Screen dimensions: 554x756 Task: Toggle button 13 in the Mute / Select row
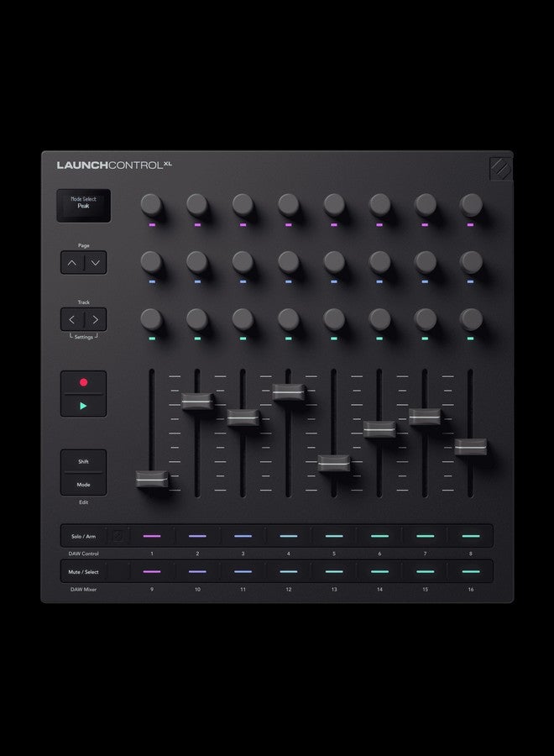(334, 572)
